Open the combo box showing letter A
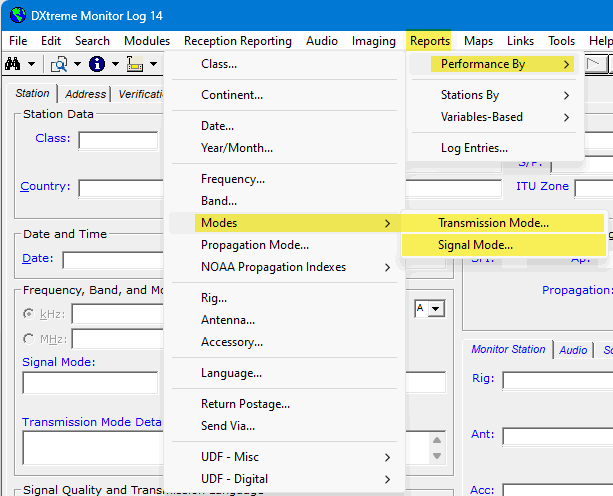This screenshot has width=613, height=496. coord(435,310)
